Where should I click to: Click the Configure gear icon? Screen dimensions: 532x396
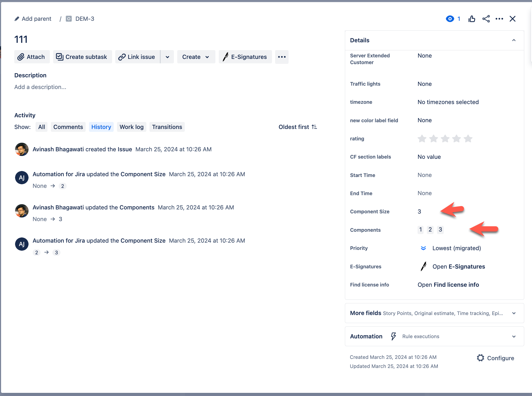481,358
